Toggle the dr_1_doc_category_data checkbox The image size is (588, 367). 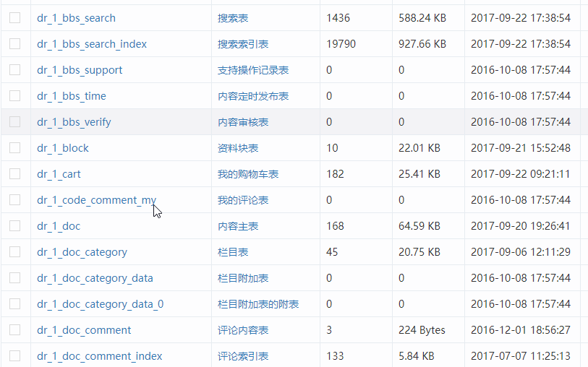[15, 278]
